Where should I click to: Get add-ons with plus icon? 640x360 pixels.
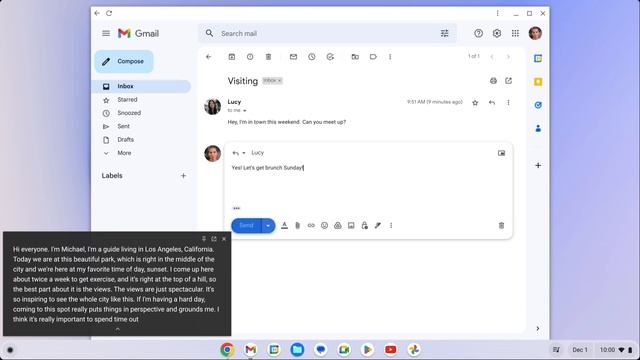[x=538, y=165]
